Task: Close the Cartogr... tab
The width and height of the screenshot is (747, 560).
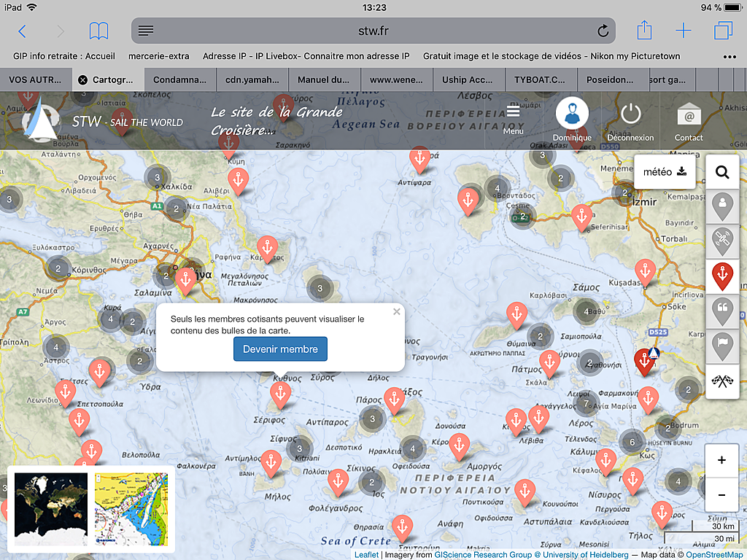Action: 82,80
